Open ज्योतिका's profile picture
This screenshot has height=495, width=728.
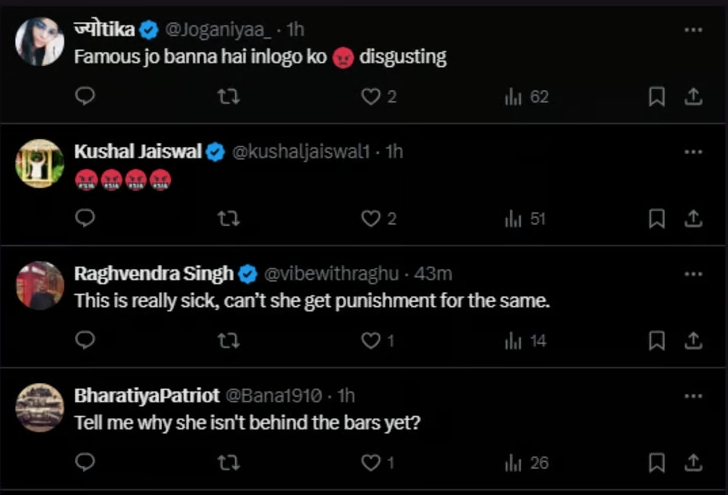pyautogui.click(x=40, y=42)
